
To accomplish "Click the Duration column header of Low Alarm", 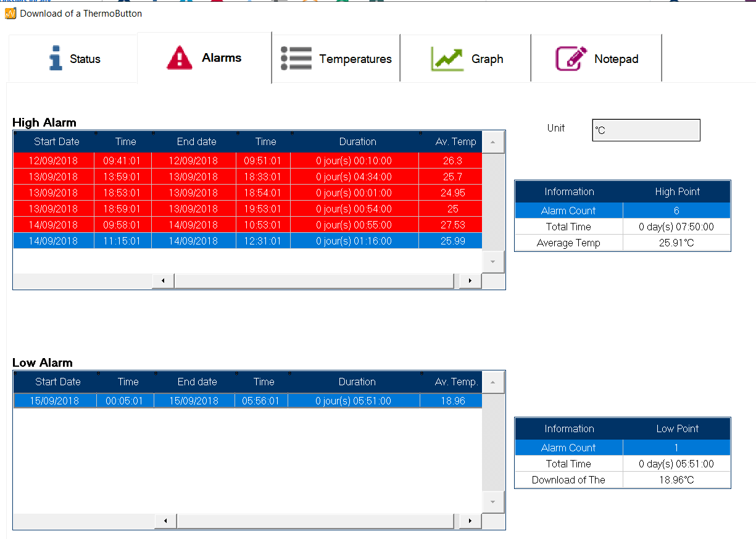I will (x=357, y=382).
